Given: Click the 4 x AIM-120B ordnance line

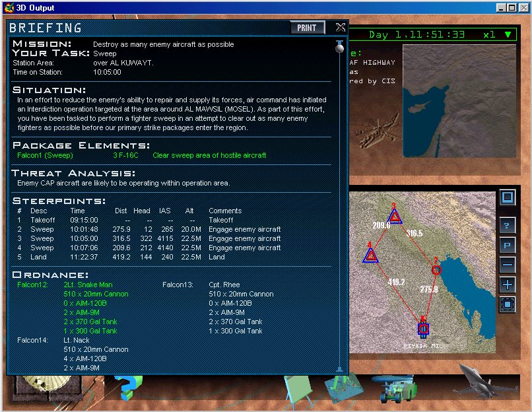Looking at the screenshot, I should (85, 359).
